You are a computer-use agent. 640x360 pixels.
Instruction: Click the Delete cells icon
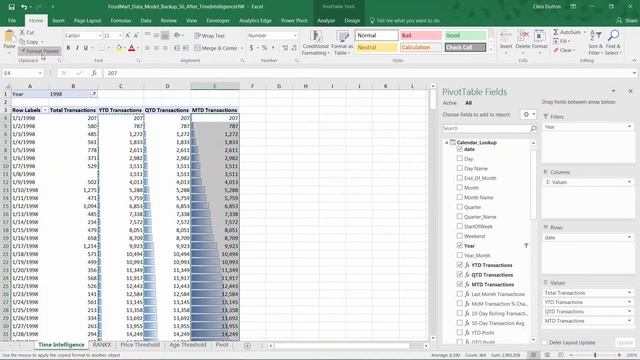coord(523,37)
